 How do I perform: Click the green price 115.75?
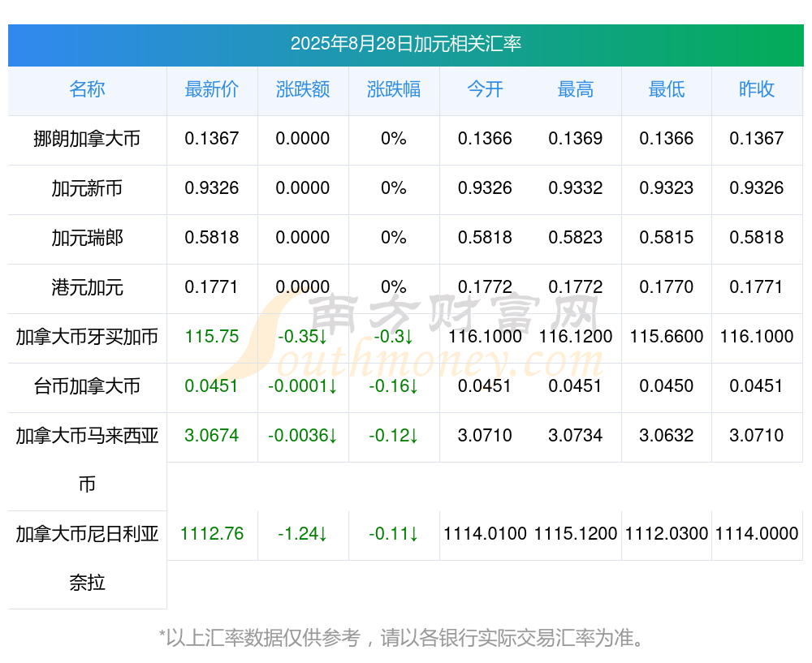click(x=212, y=337)
